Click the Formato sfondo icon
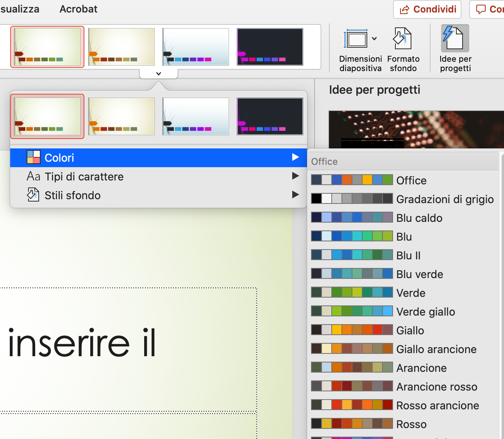Viewport: 504px width, 439px height. click(x=402, y=38)
